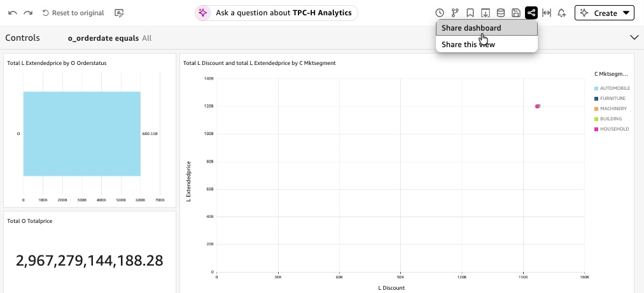Open the o_orderdate equals filter control

coord(109,38)
